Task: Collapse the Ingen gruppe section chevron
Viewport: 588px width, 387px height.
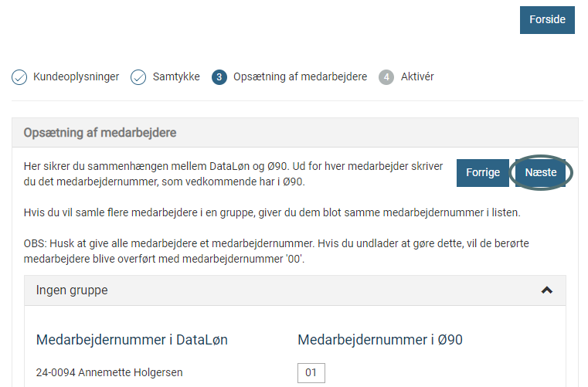Action: pos(547,290)
